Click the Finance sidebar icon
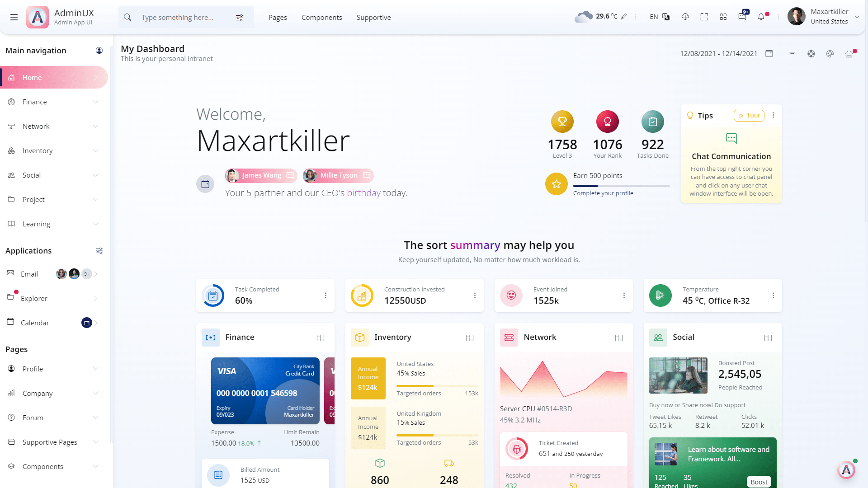The width and height of the screenshot is (868, 488). (x=11, y=101)
